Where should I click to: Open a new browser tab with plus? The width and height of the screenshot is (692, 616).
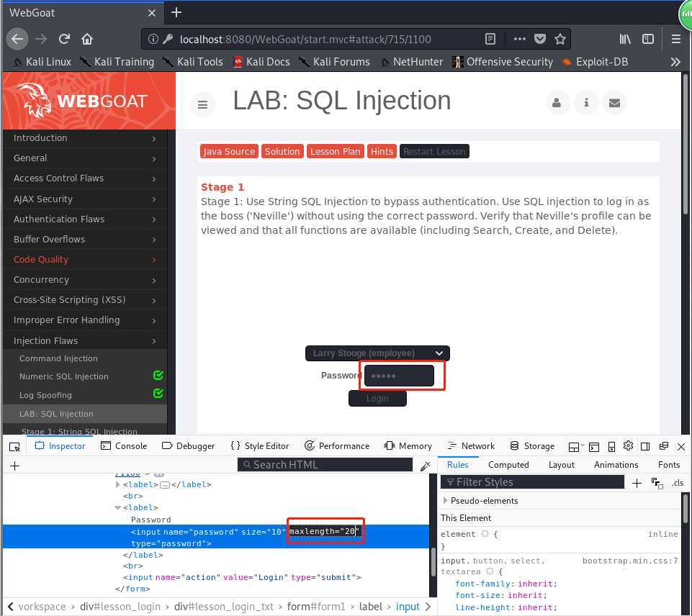pyautogui.click(x=176, y=12)
